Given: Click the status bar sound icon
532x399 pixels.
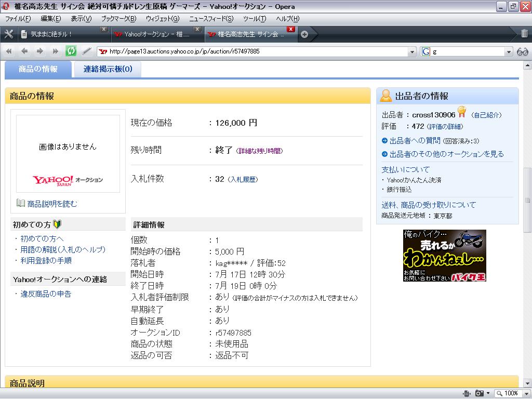Looking at the screenshot, I should pos(467,393).
